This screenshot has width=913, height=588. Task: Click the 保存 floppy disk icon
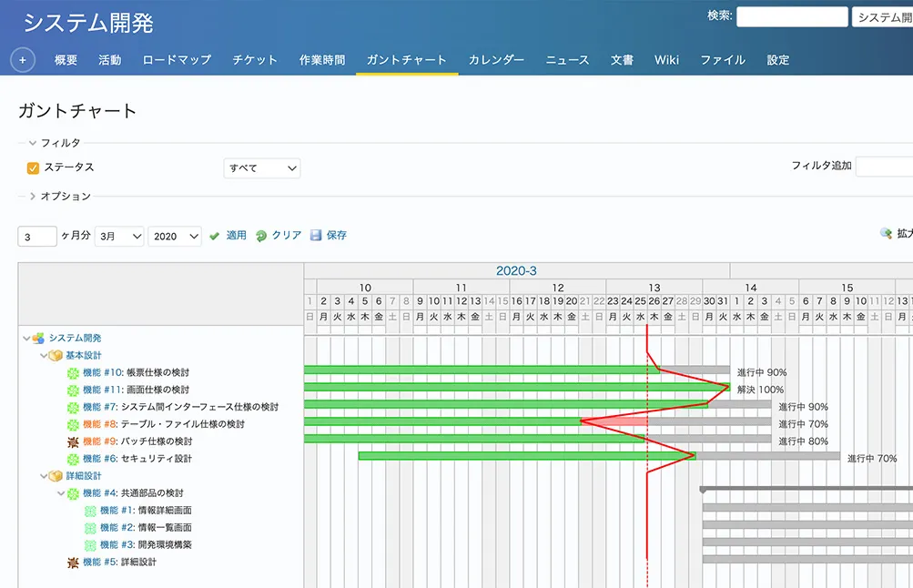[x=316, y=236]
